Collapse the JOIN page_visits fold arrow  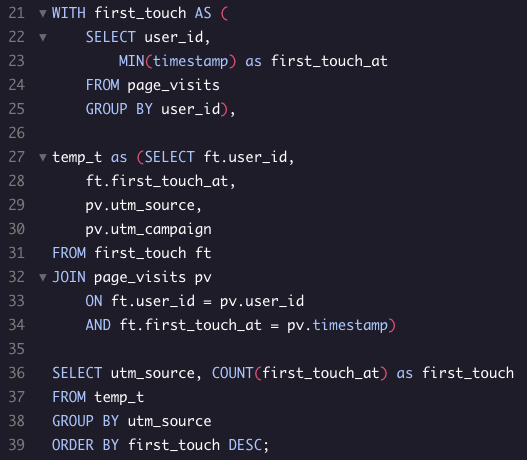click(x=43, y=277)
